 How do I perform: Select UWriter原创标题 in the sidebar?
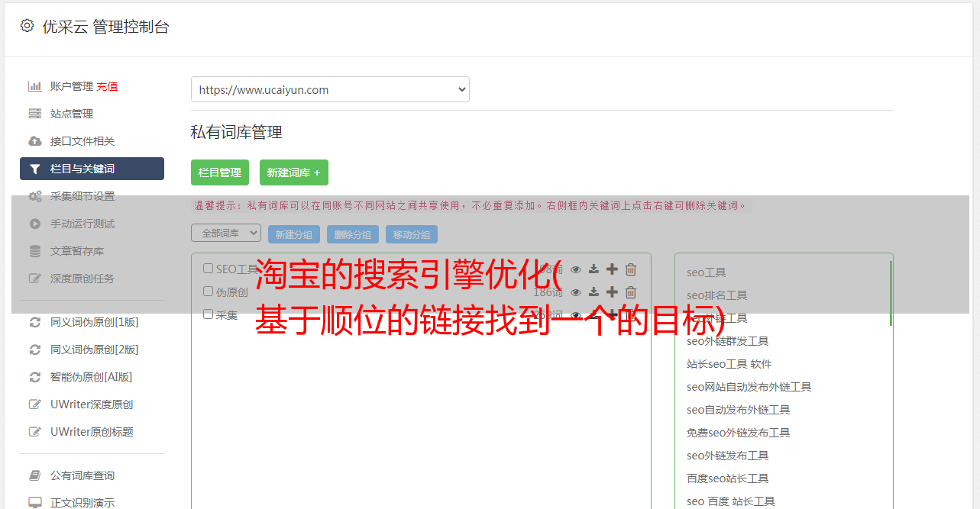click(x=92, y=432)
